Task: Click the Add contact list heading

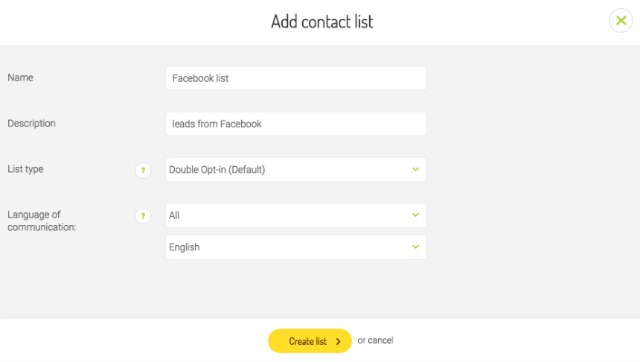Action: pyautogui.click(x=322, y=22)
